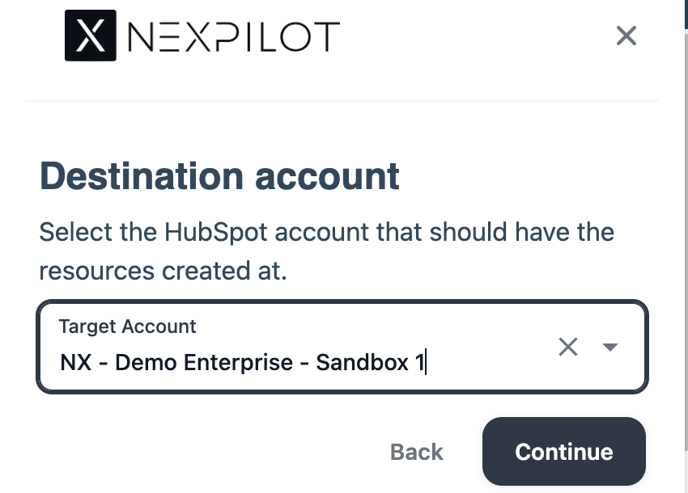Expand the Target Account dropdown arrow
This screenshot has width=688, height=493.
click(x=610, y=347)
